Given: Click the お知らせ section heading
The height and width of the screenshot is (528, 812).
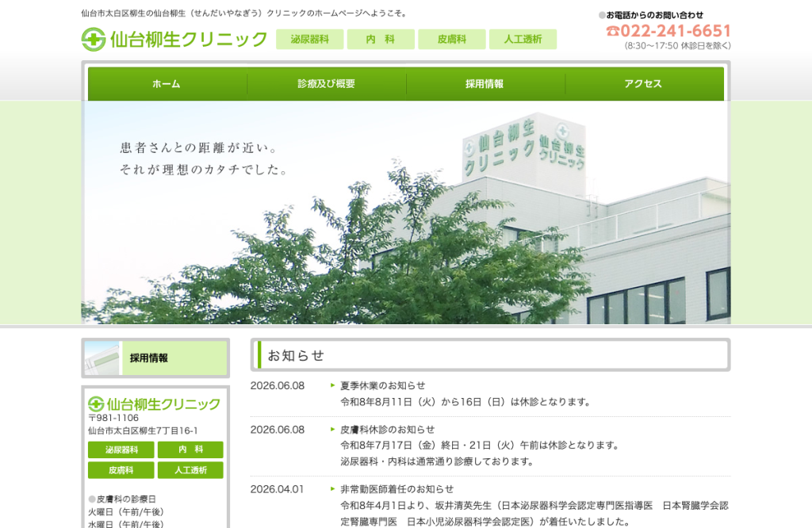Looking at the screenshot, I should click(296, 355).
